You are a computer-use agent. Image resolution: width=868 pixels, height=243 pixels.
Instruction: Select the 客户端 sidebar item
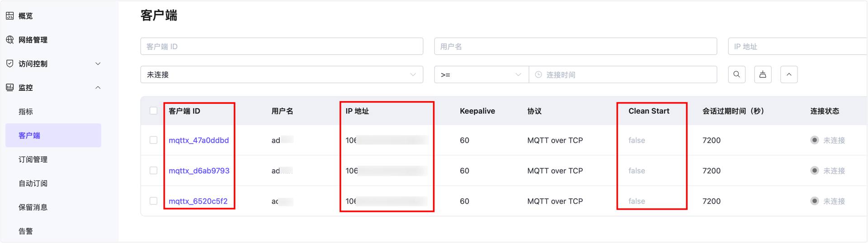[53, 136]
